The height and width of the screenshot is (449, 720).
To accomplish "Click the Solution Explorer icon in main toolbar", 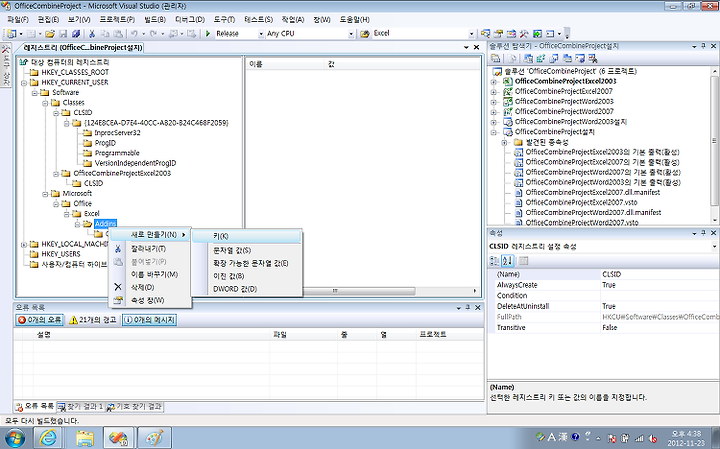I will point(485,34).
